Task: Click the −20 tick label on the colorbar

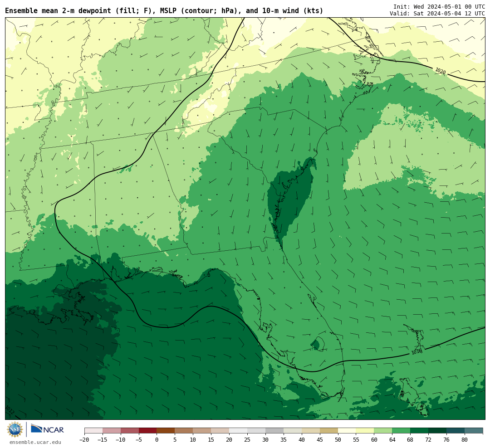Action: pyautogui.click(x=84, y=439)
